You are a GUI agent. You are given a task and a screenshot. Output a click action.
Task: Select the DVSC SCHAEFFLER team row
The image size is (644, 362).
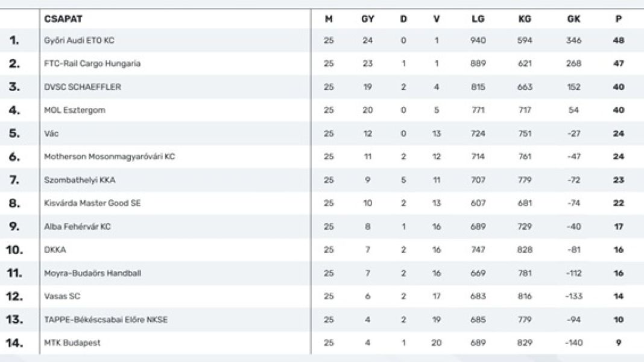point(83,87)
